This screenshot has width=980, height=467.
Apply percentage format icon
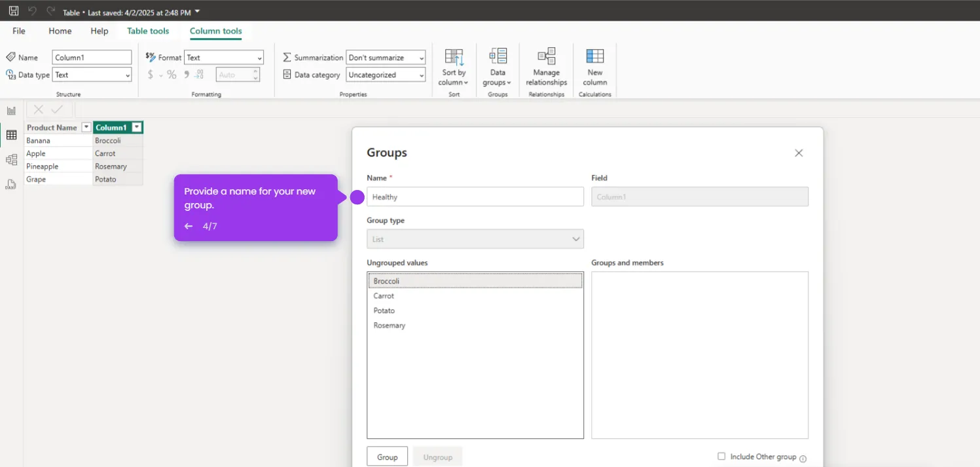click(x=172, y=75)
